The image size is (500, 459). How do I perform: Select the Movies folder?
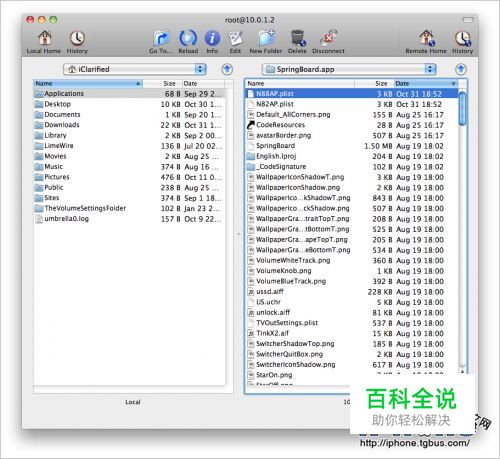click(129, 156)
